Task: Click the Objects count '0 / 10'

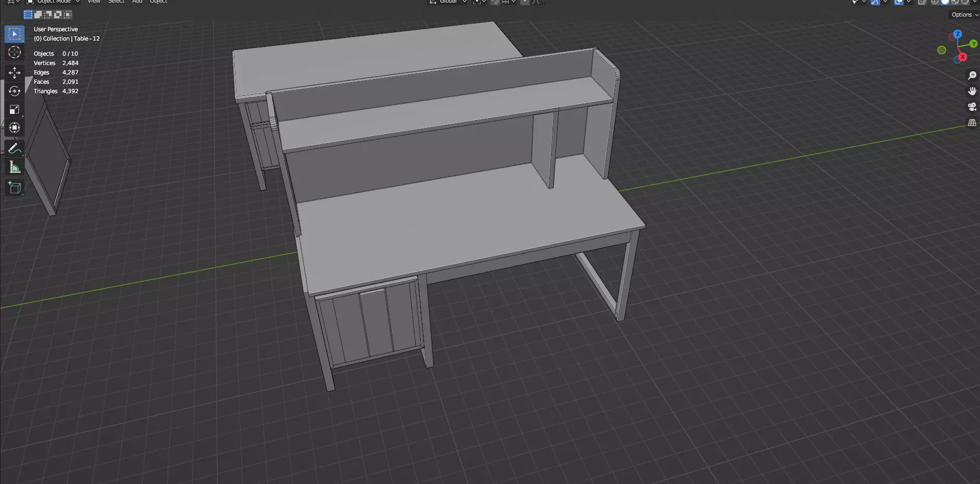Action: point(70,54)
